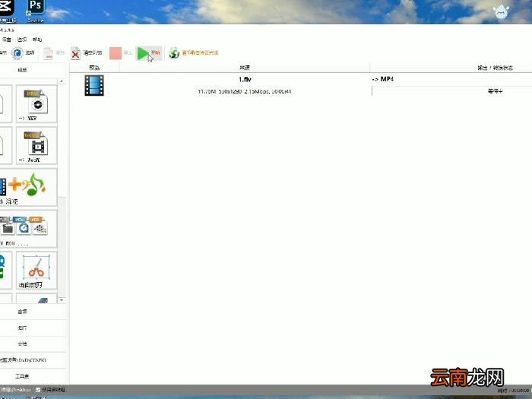Open the Photoshop desktop shortcut
The image size is (532, 399).
click(x=35, y=8)
